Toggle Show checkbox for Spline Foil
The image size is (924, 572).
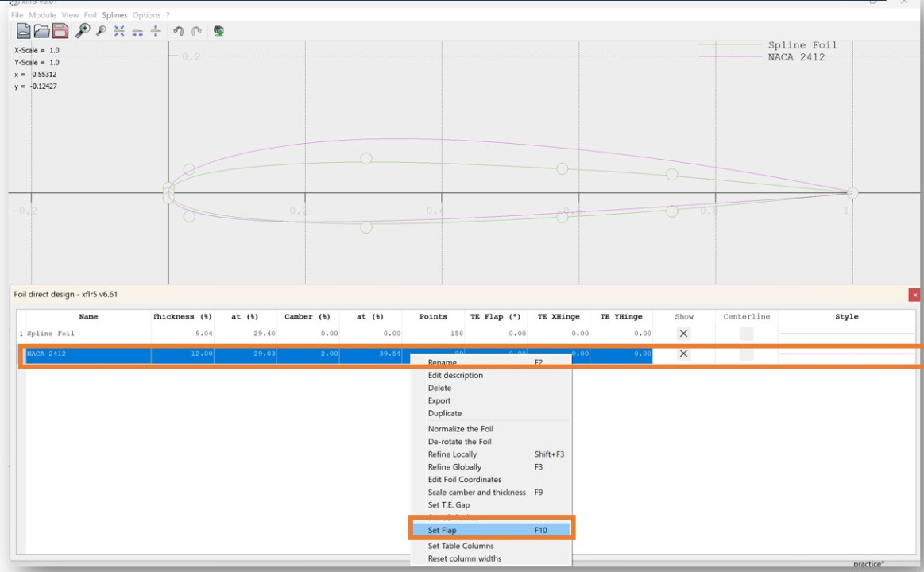pos(683,334)
